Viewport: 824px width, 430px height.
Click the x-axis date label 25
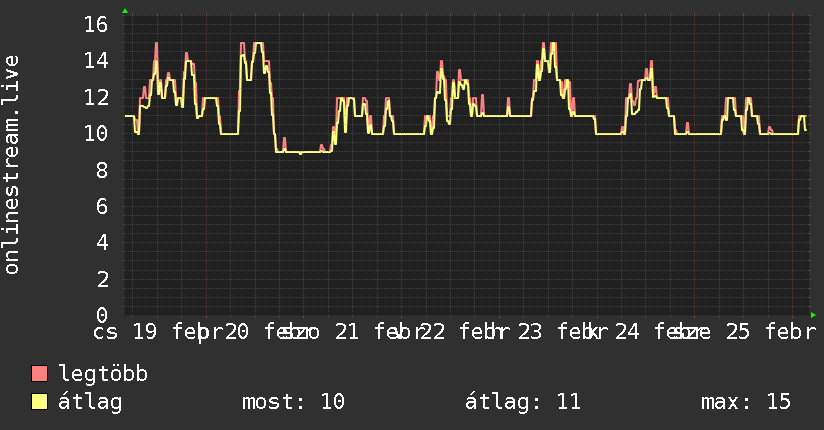pos(738,332)
